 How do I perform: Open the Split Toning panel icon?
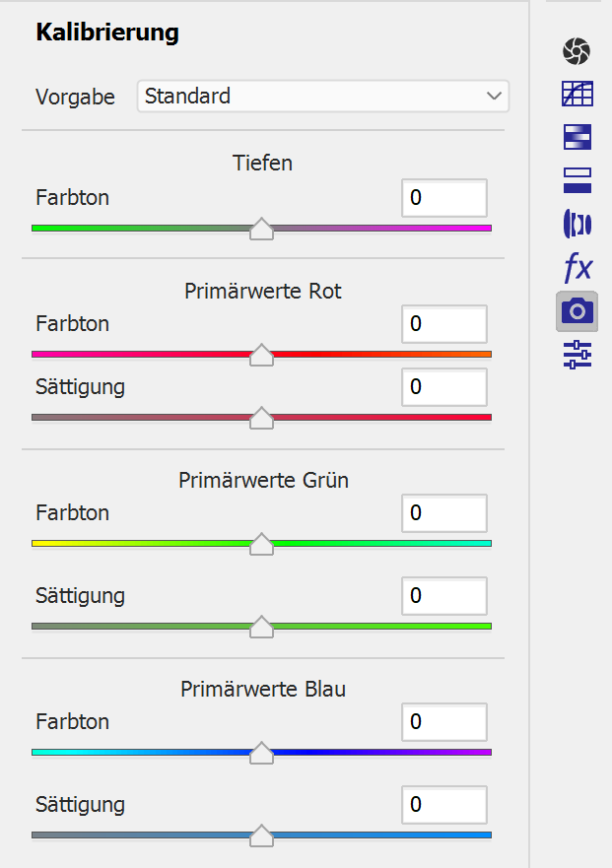577,180
